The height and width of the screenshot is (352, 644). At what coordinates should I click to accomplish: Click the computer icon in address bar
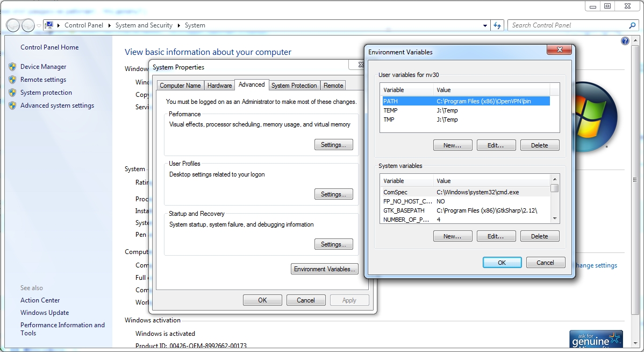(49, 25)
